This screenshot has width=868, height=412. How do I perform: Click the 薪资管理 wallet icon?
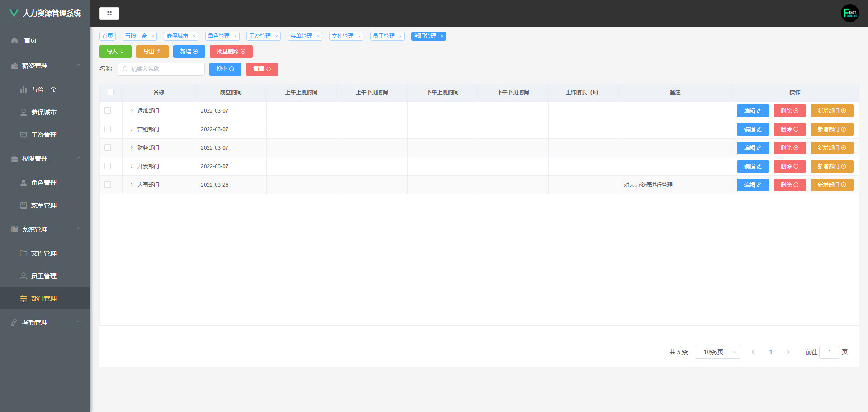click(x=14, y=66)
